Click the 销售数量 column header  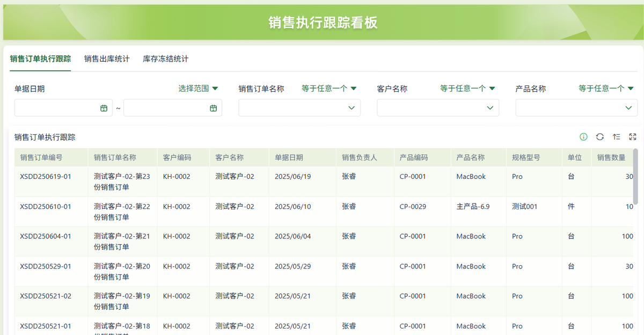click(x=611, y=157)
